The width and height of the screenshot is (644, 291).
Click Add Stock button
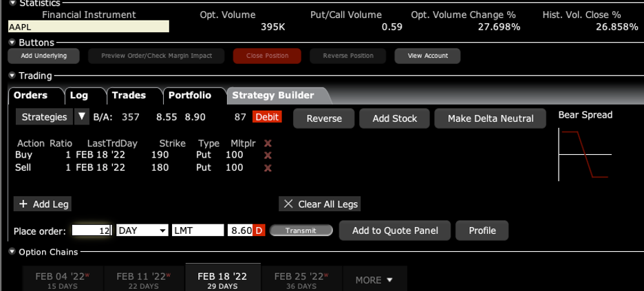pos(395,118)
